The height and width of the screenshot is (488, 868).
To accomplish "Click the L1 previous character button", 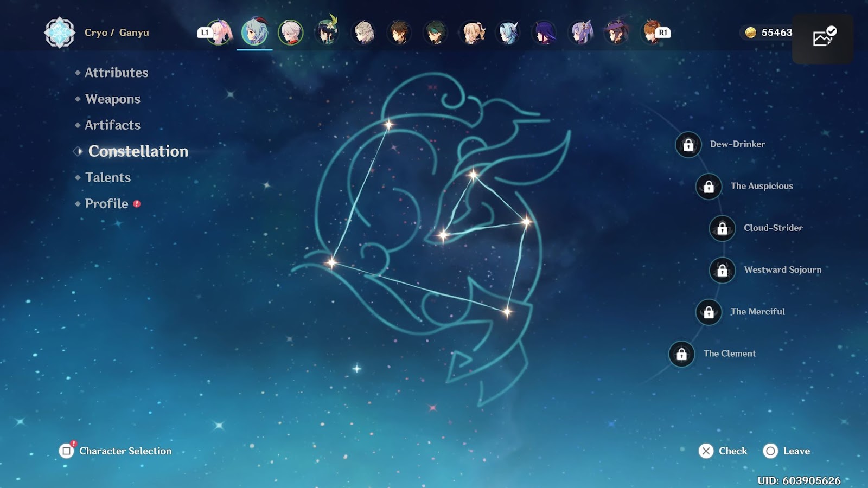I will (x=205, y=33).
